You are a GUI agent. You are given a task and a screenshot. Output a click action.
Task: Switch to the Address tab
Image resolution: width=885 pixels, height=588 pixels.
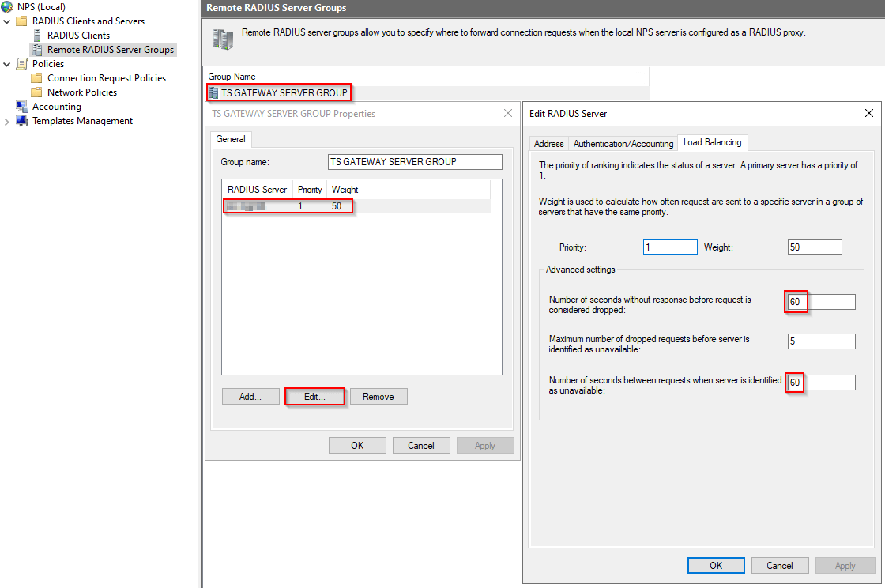pyautogui.click(x=548, y=144)
